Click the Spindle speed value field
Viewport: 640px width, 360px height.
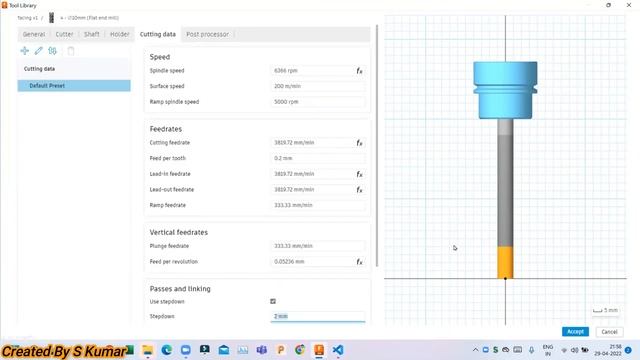312,71
